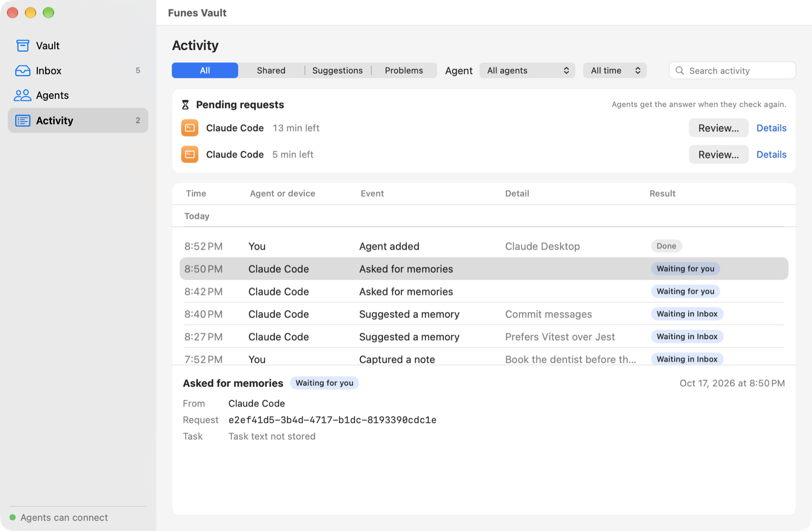Viewport: 812px width, 531px height.
Task: Click the Activity list icon in sidebar
Action: click(x=23, y=120)
